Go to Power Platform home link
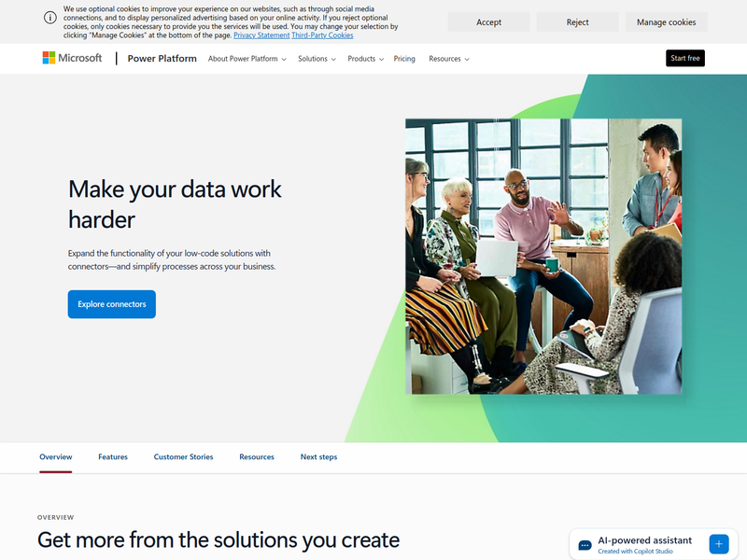Viewport: 747px width, 560px height. 162,59
